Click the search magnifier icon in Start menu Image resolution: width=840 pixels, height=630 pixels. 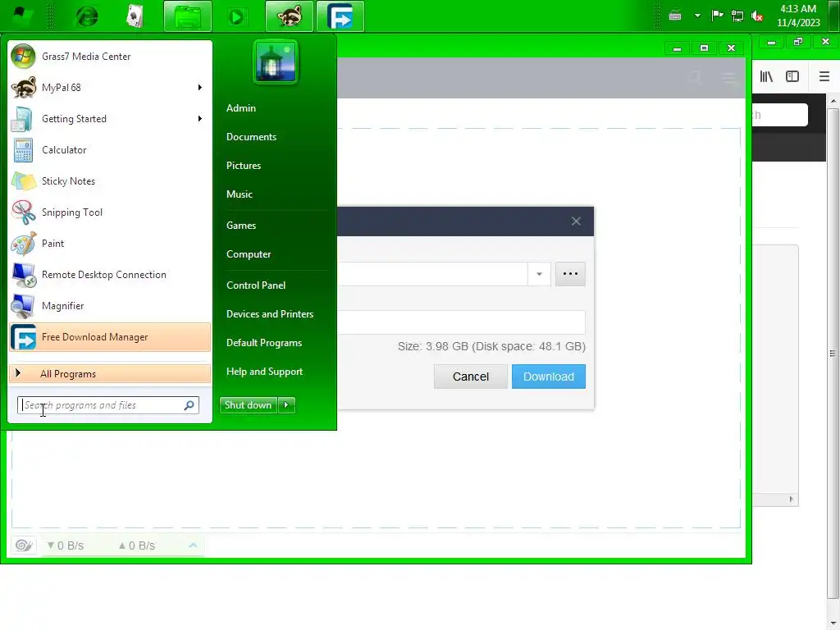[x=189, y=405]
